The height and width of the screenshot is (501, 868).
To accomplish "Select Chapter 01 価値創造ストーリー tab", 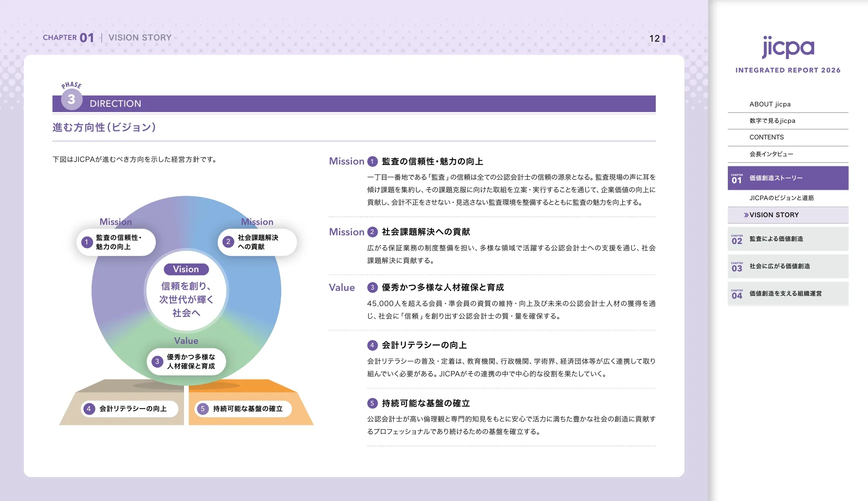I will [x=788, y=178].
